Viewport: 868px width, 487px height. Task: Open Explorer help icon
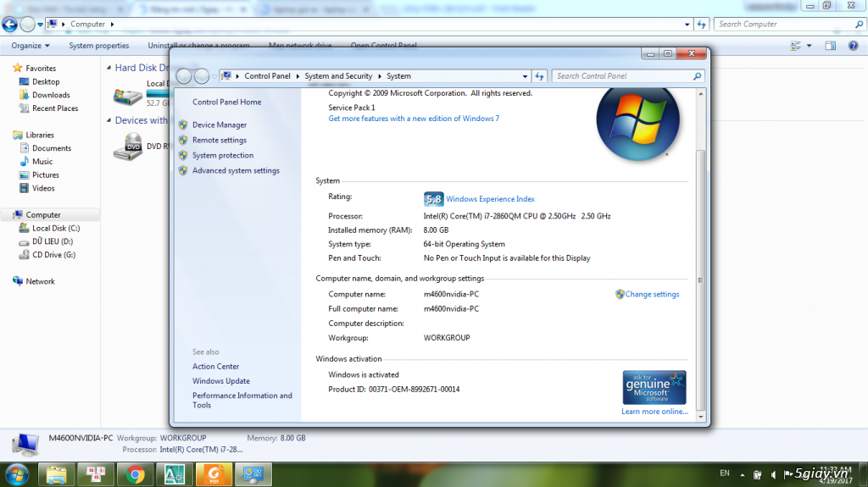[853, 46]
